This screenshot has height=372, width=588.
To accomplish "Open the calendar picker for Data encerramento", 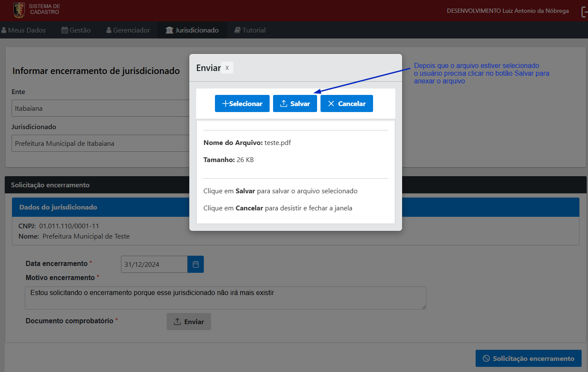I will [196, 264].
